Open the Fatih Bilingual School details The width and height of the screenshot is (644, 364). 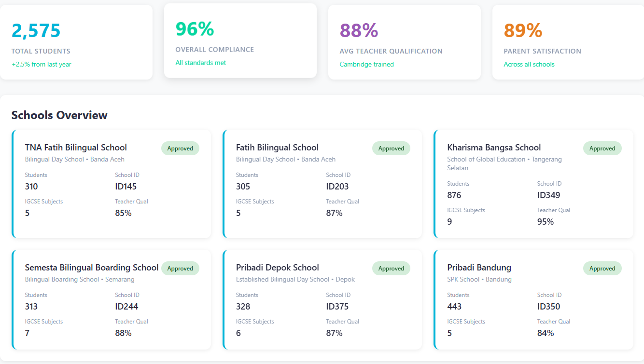click(277, 147)
